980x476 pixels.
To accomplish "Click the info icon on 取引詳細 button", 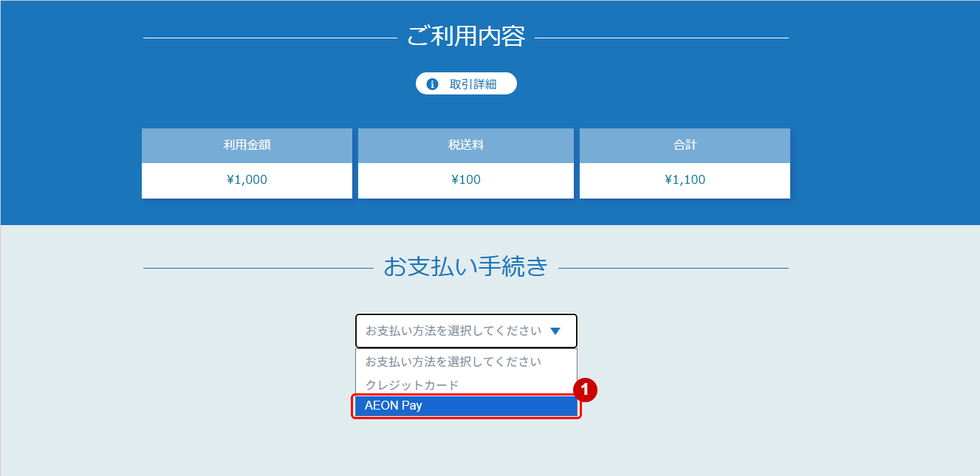I will [x=432, y=83].
